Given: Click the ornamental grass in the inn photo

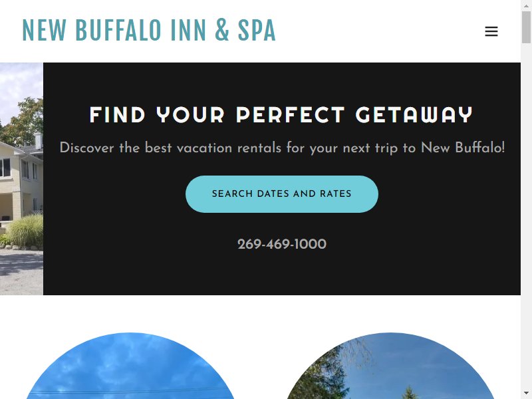Looking at the screenshot, I should (x=26, y=231).
